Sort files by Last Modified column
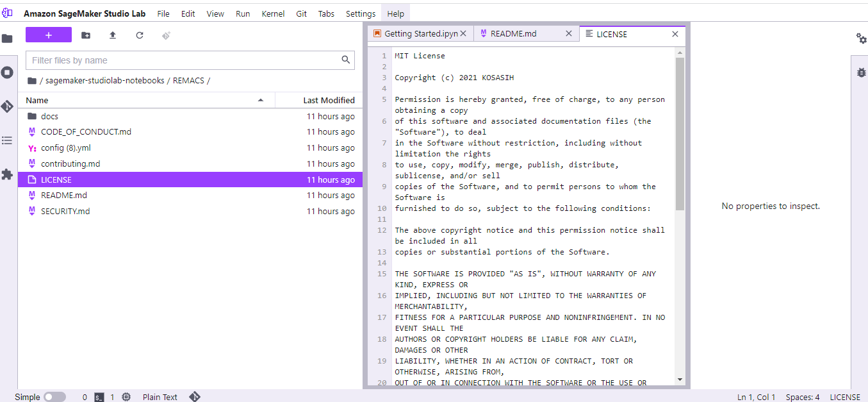Screen dimensions: 868x402 319,100
